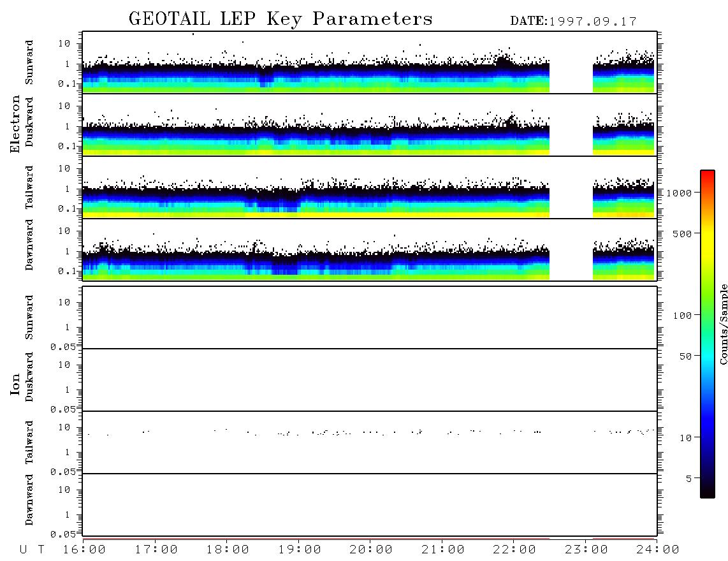
Task: Click the 500 colorbar tick label
Action: pos(682,233)
